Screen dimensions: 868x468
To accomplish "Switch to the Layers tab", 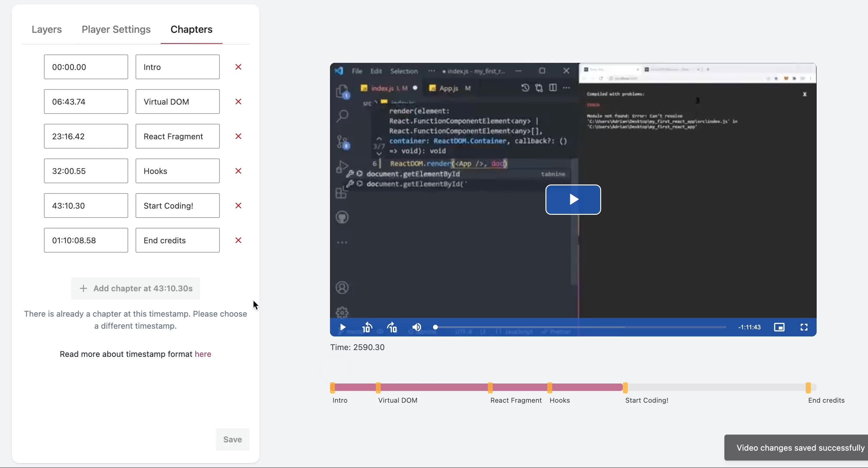I will 46,29.
